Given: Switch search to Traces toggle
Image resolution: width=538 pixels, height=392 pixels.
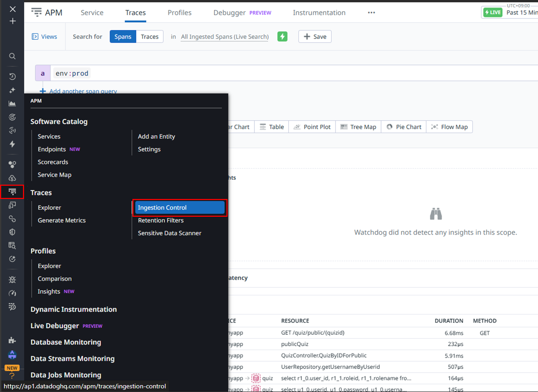Looking at the screenshot, I should 149,37.
